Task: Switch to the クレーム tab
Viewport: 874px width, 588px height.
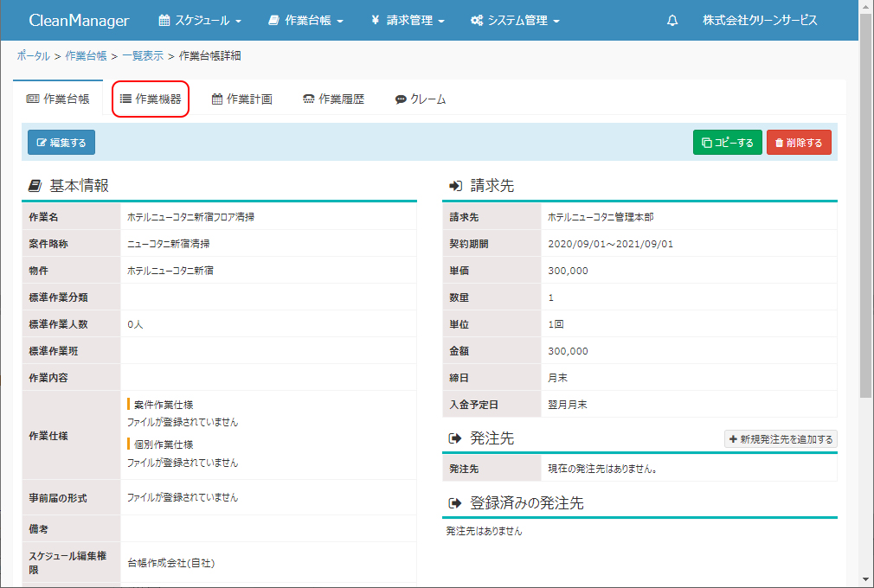Action: tap(421, 99)
